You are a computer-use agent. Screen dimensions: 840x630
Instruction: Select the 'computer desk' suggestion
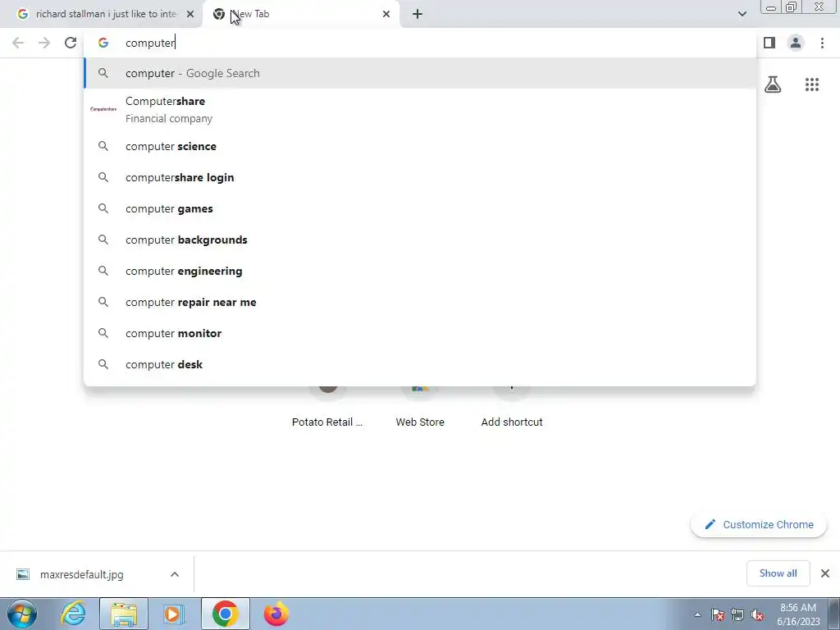coord(420,364)
